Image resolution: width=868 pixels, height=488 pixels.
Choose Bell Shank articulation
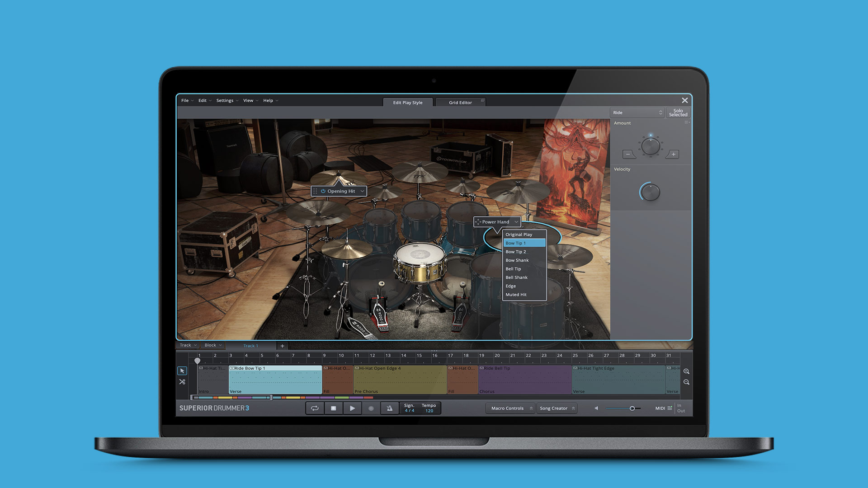(x=524, y=277)
